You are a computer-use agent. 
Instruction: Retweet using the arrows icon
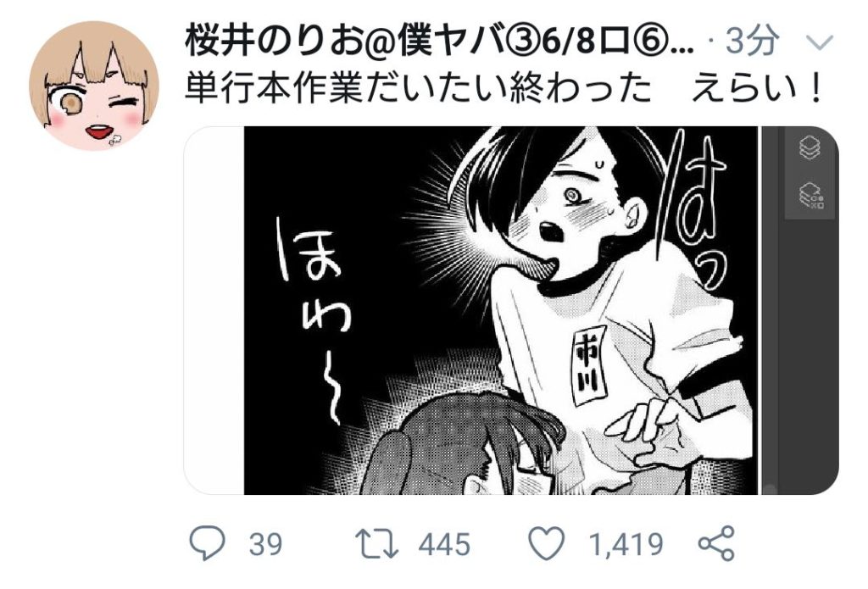376,543
